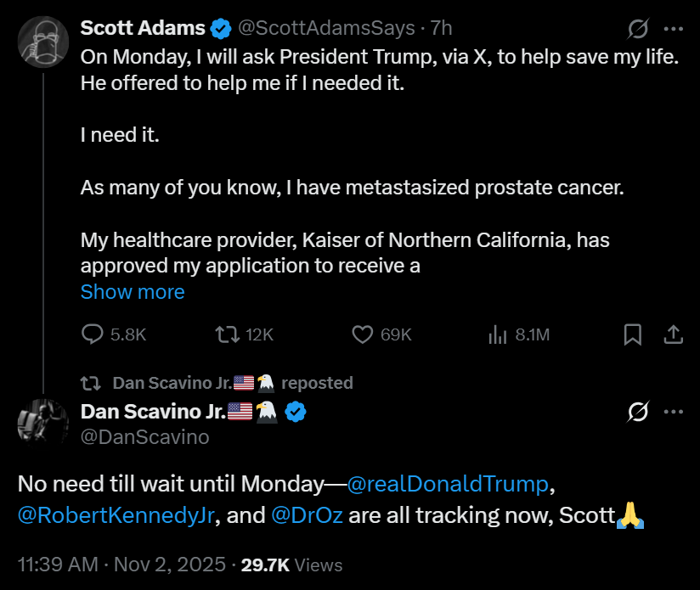Image resolution: width=700 pixels, height=590 pixels.
Task: Open the more options menu on Scott Adams' post
Action: click(674, 29)
